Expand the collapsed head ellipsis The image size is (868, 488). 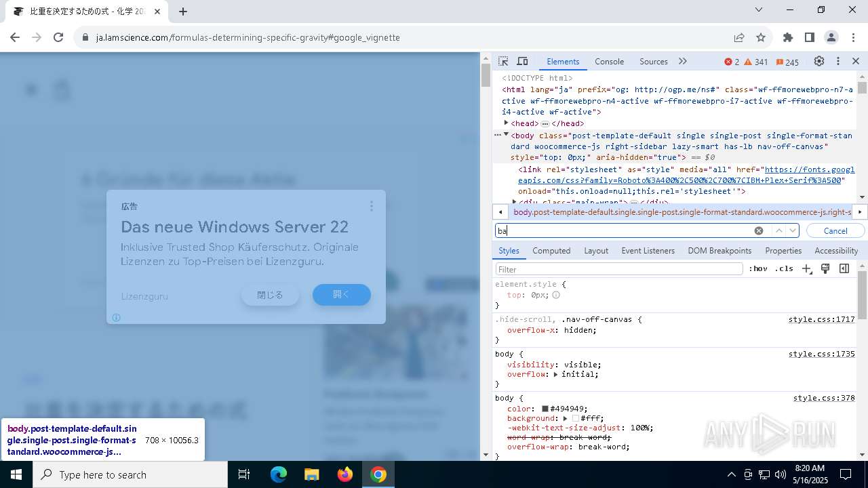545,123
